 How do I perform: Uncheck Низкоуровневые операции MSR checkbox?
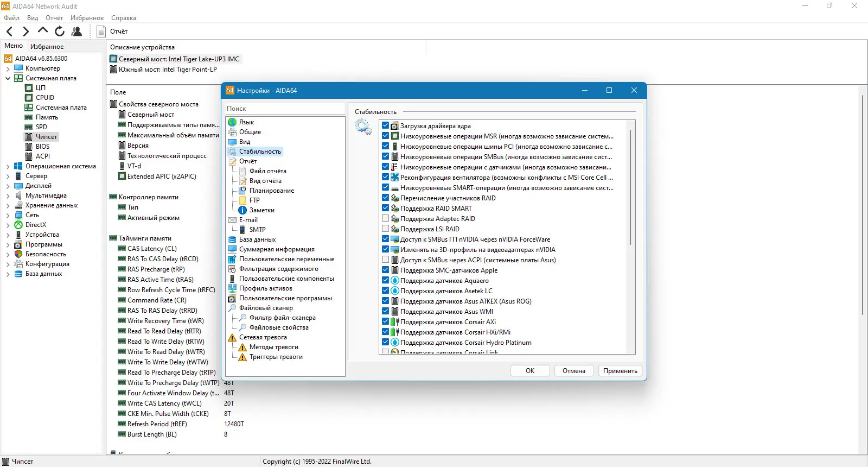tap(386, 136)
